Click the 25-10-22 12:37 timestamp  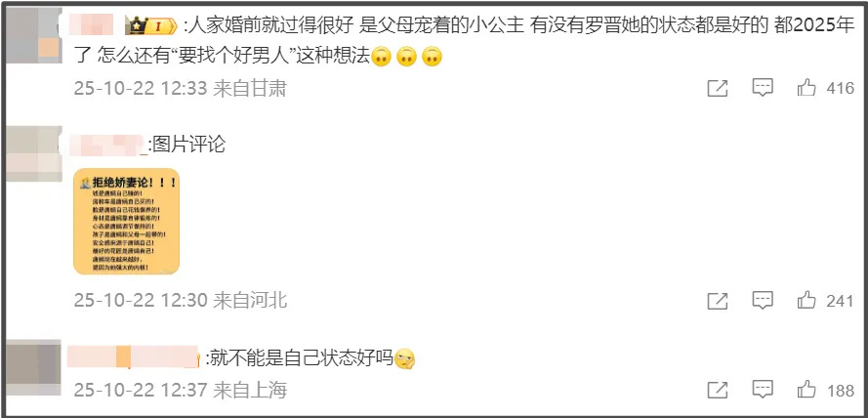(x=141, y=391)
